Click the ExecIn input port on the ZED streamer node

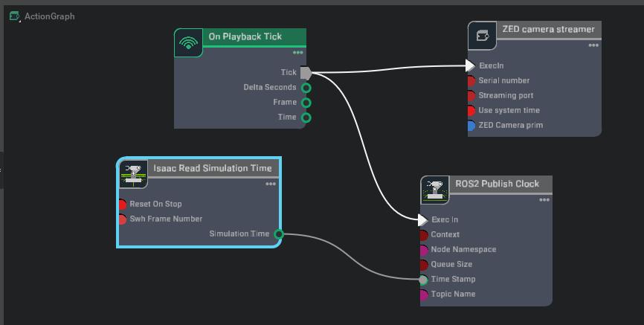tap(471, 65)
